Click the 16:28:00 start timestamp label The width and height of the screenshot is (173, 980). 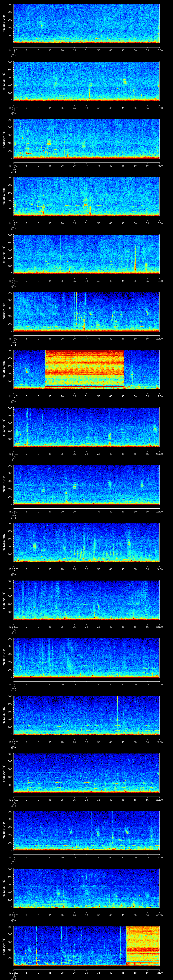tap(13, 857)
